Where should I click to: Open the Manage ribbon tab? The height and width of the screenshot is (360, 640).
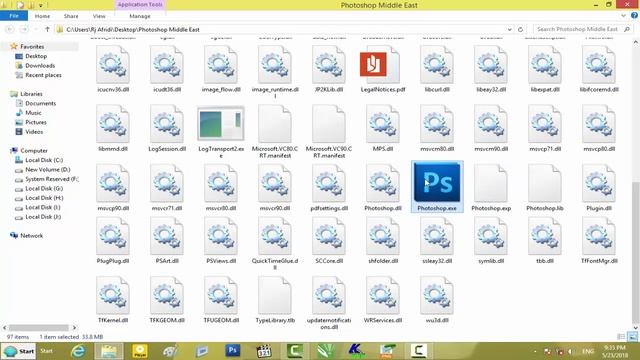tap(140, 16)
